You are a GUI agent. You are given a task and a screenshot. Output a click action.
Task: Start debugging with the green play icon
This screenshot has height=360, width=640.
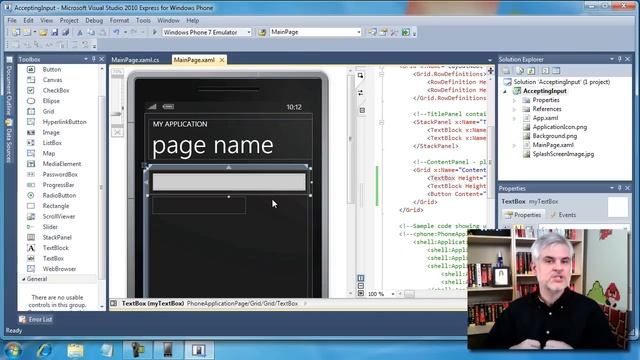point(154,32)
